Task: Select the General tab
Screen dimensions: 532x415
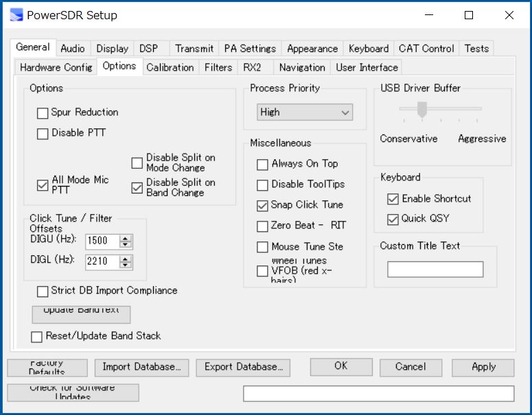Action: 33,47
